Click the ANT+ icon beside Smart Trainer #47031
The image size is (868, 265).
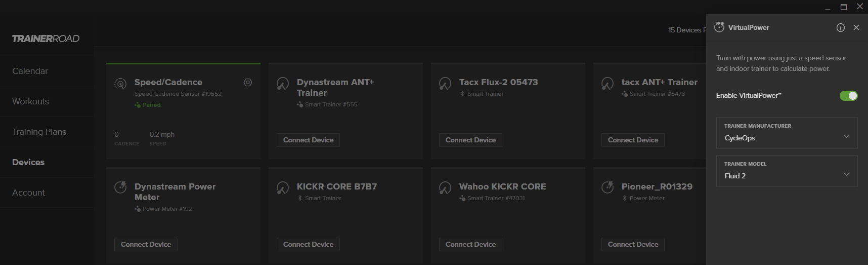(x=462, y=198)
